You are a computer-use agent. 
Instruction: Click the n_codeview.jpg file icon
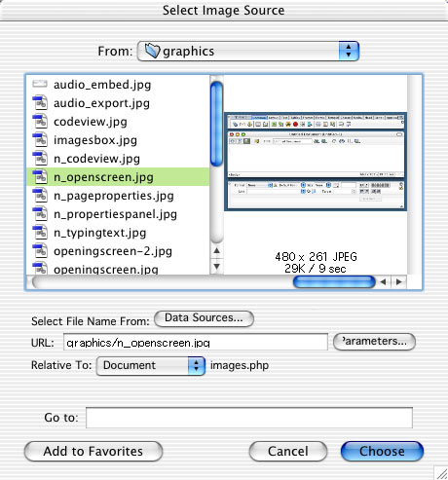click(40, 159)
